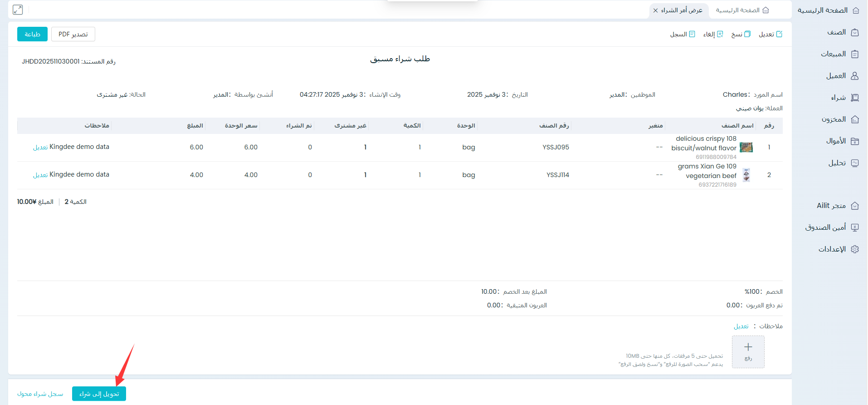
Task: Click the رفع upload attachment box
Action: pos(748,351)
